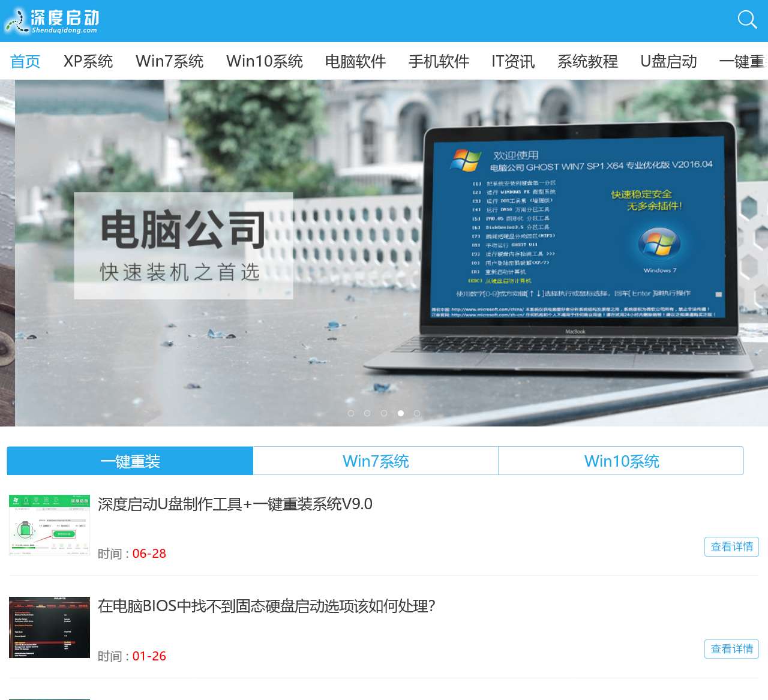This screenshot has width=768, height=700.
Task: Open the IT资讯 nav item
Action: 513,61
